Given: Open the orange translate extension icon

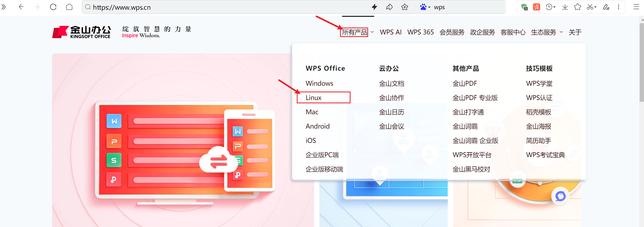Looking at the screenshot, I should click(x=537, y=7).
